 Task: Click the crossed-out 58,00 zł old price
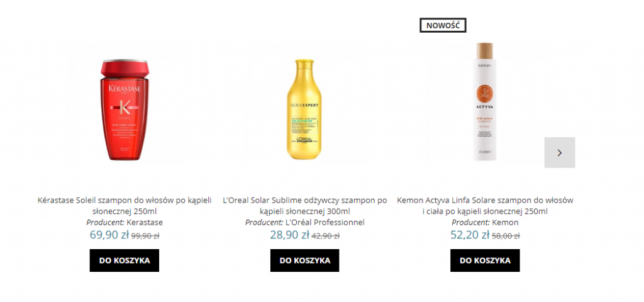506,236
